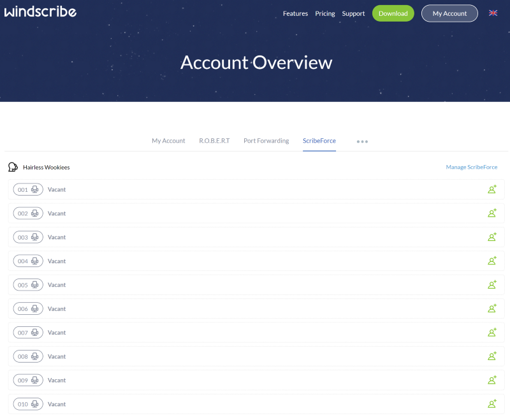Click seat number 001

pyautogui.click(x=23, y=189)
